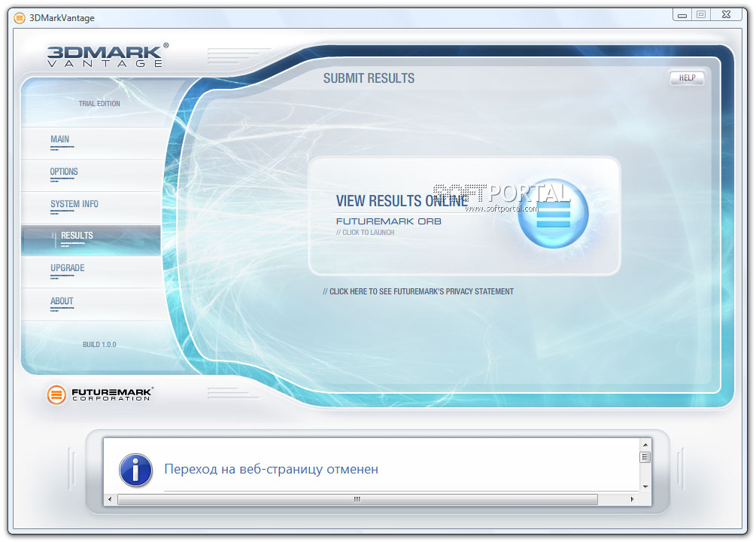Click the vertical scrollbar thumb
The width and height of the screenshot is (756, 542).
[x=645, y=457]
